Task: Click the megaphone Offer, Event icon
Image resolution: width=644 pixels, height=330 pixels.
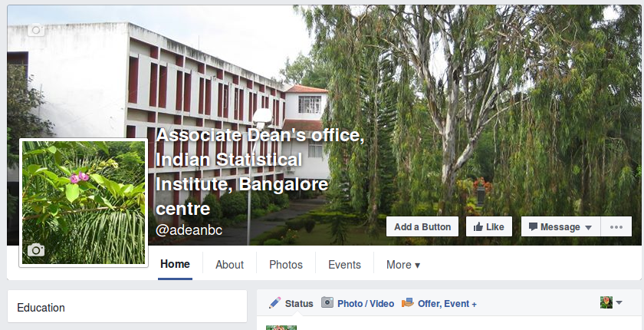Action: [408, 303]
